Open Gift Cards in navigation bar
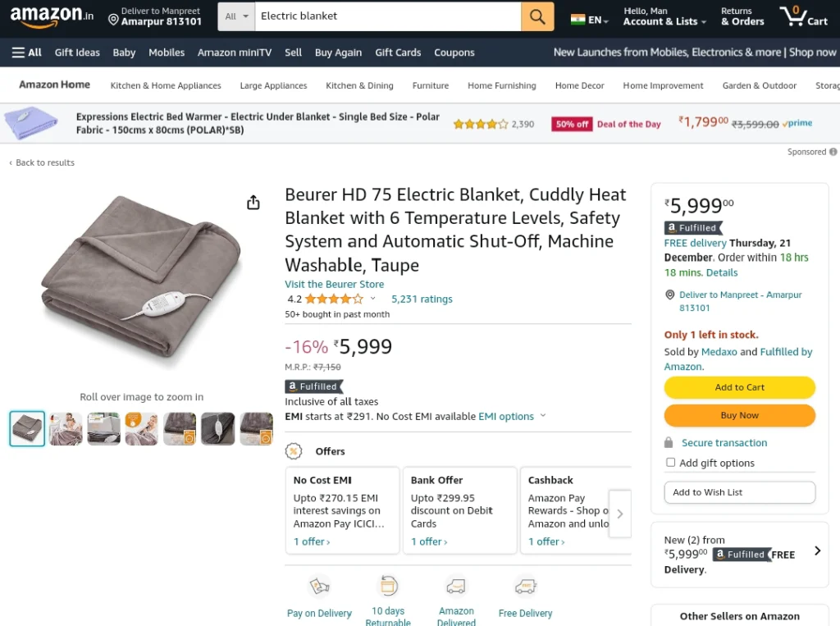Screen dimensions: 840x626 (398, 53)
